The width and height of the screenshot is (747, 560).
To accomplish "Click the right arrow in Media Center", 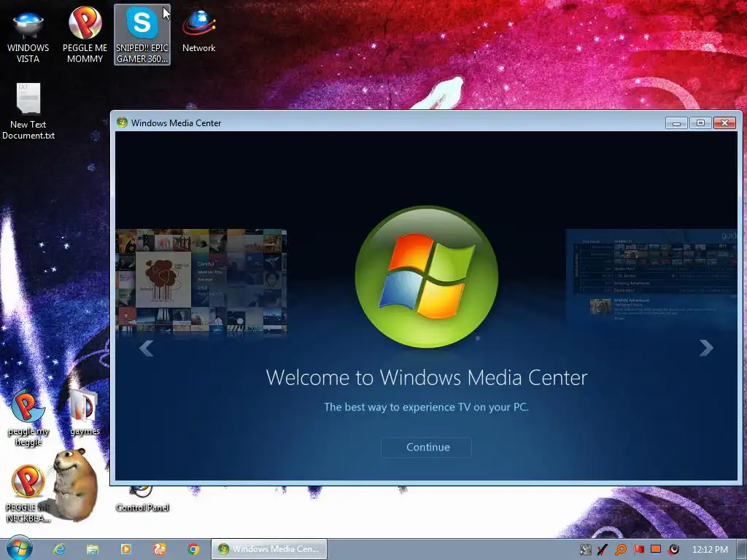I will [705, 348].
